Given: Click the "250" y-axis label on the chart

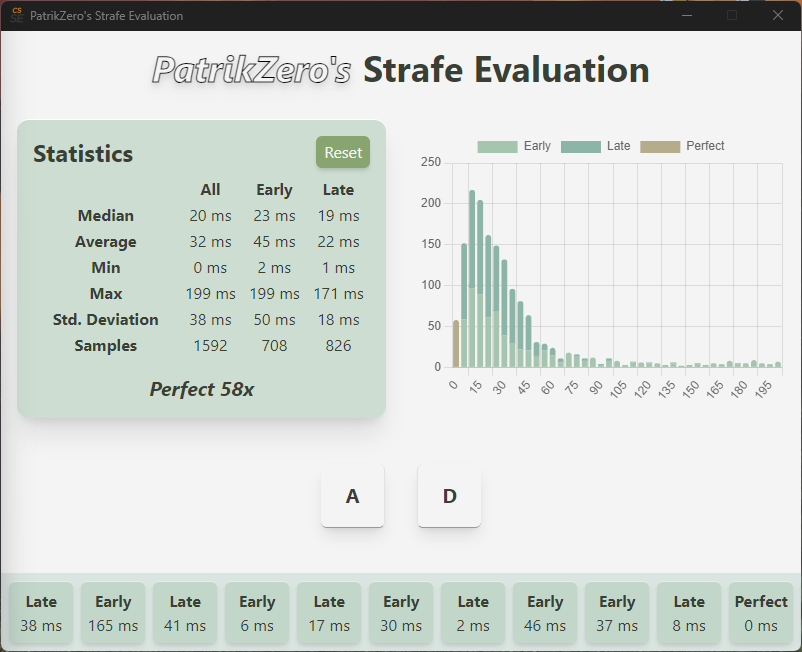Looking at the screenshot, I should (431, 162).
